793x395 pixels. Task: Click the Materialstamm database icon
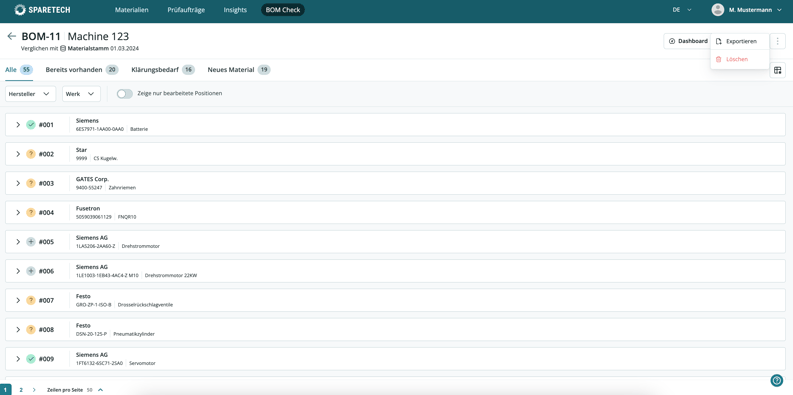point(63,49)
